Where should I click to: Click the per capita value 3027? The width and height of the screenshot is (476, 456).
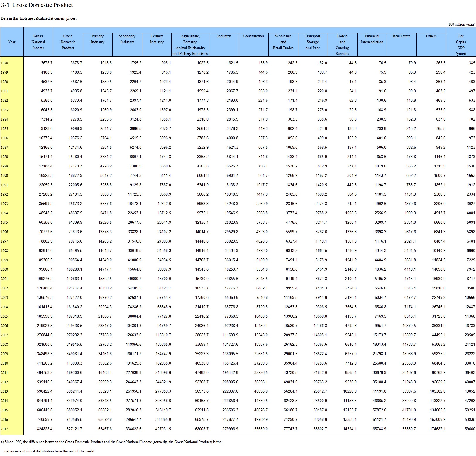pos(471,204)
